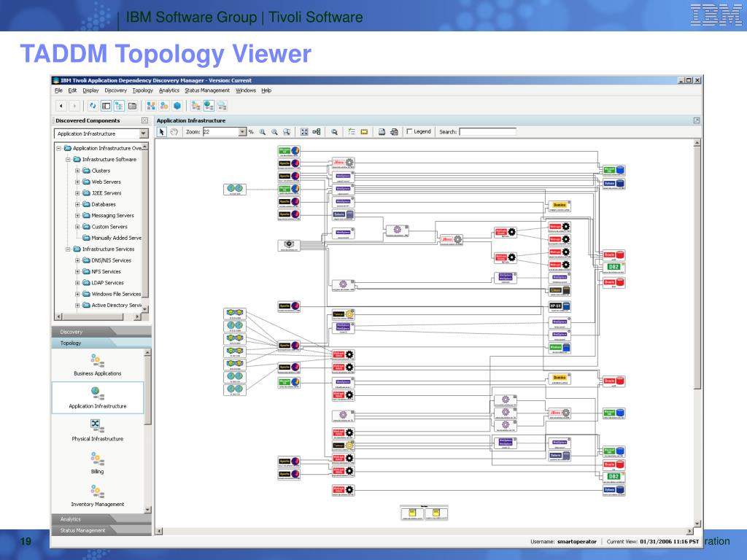Select the Topology panel tab
The image size is (747, 560).
tap(101, 343)
